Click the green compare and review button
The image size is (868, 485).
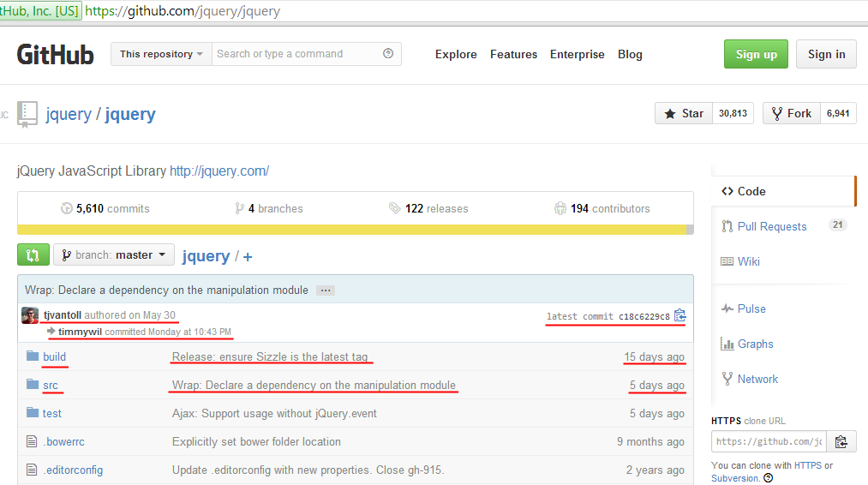[x=33, y=254]
